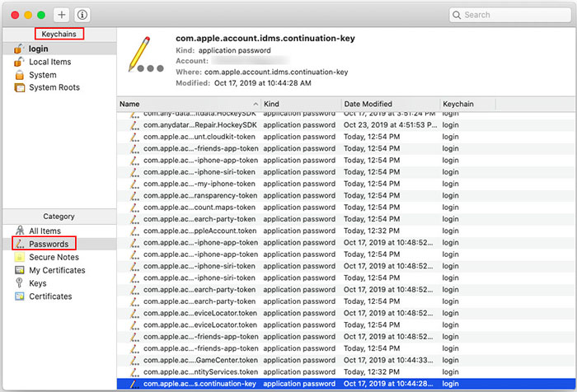Select the System Roots keychain

coord(59,87)
